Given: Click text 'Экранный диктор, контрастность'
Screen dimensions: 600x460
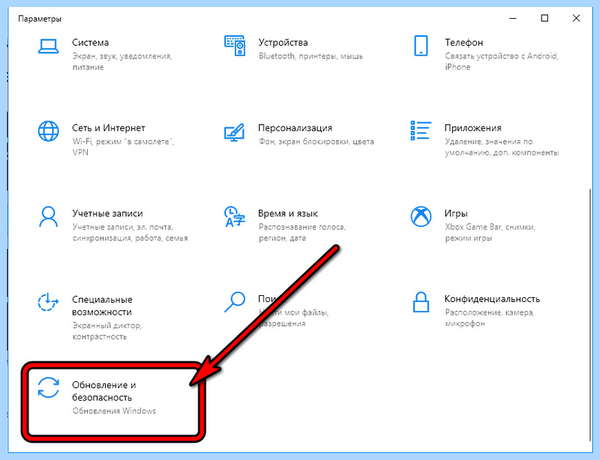Looking at the screenshot, I should pos(107,331).
